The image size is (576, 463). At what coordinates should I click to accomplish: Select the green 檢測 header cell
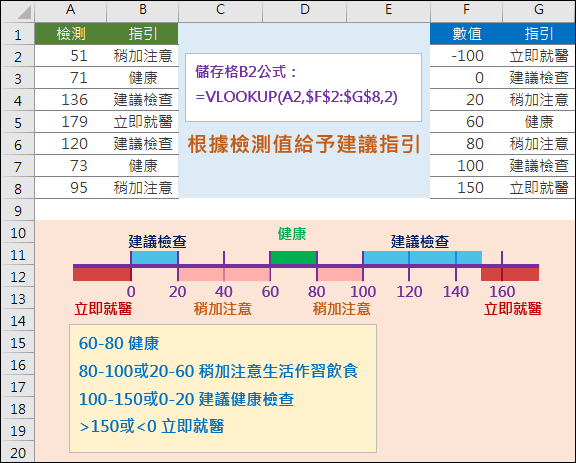point(71,34)
